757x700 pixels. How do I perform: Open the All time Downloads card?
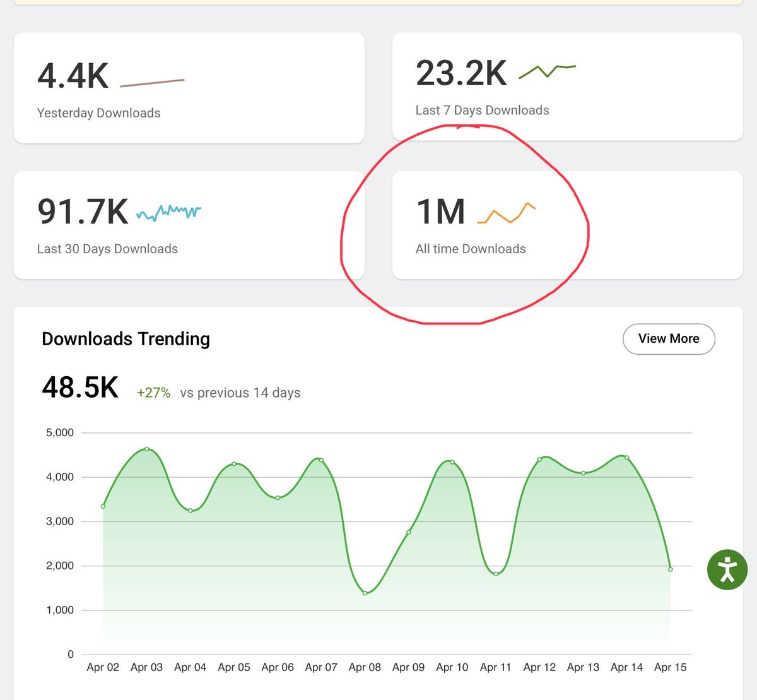coord(568,225)
